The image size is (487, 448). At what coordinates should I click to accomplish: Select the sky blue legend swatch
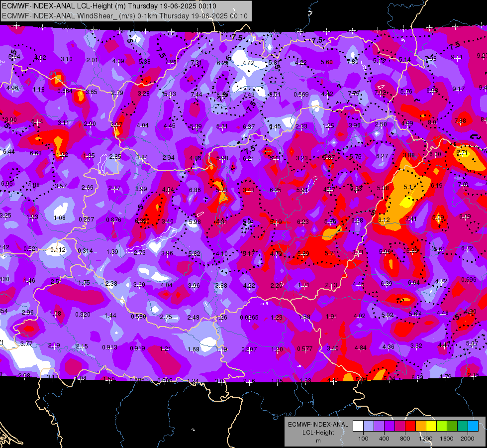(473, 426)
